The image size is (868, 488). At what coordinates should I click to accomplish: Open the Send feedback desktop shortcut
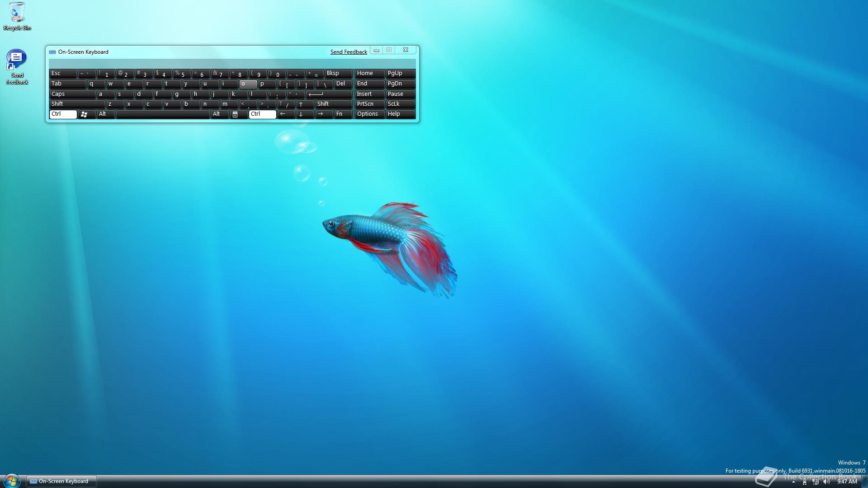tap(17, 67)
